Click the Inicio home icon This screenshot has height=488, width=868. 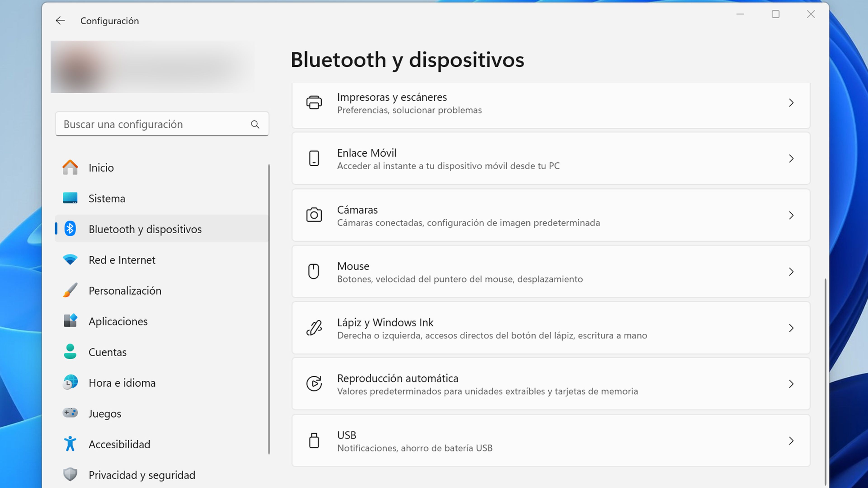pos(70,167)
